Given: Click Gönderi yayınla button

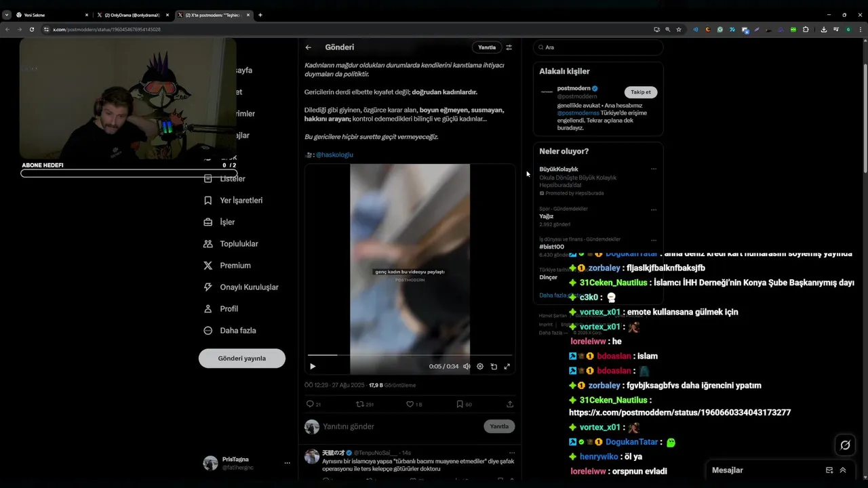Looking at the screenshot, I should pyautogui.click(x=242, y=359).
